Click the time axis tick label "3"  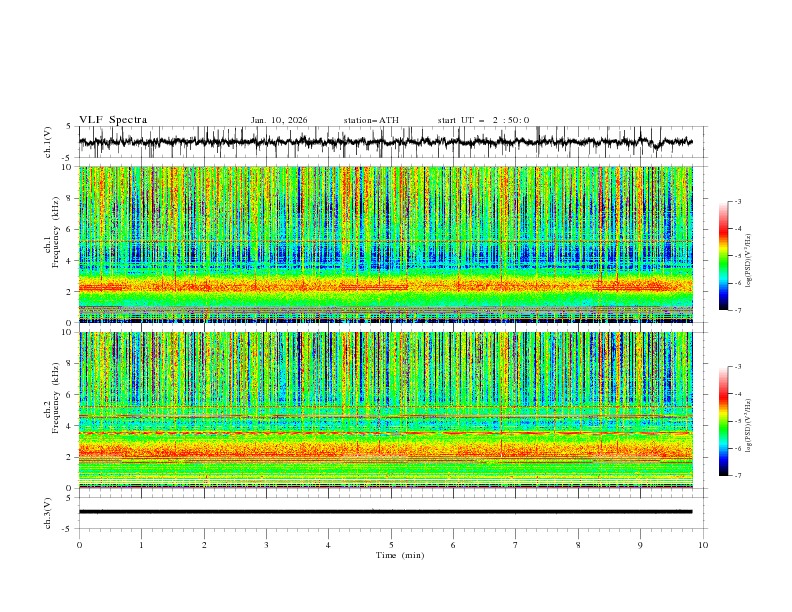pyautogui.click(x=266, y=545)
